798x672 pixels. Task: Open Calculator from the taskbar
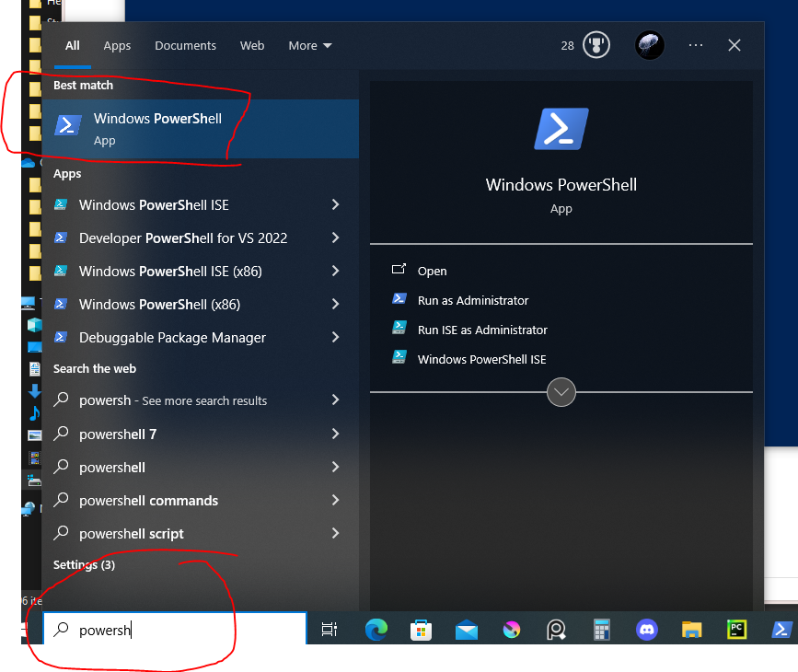(602, 630)
